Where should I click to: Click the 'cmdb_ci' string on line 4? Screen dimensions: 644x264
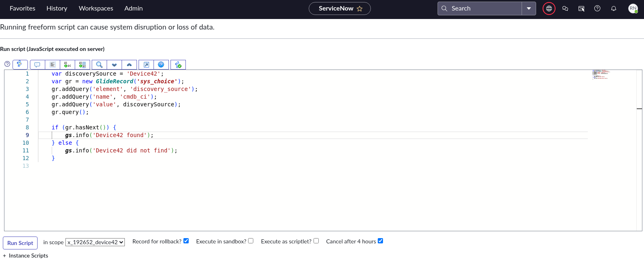[x=135, y=97]
